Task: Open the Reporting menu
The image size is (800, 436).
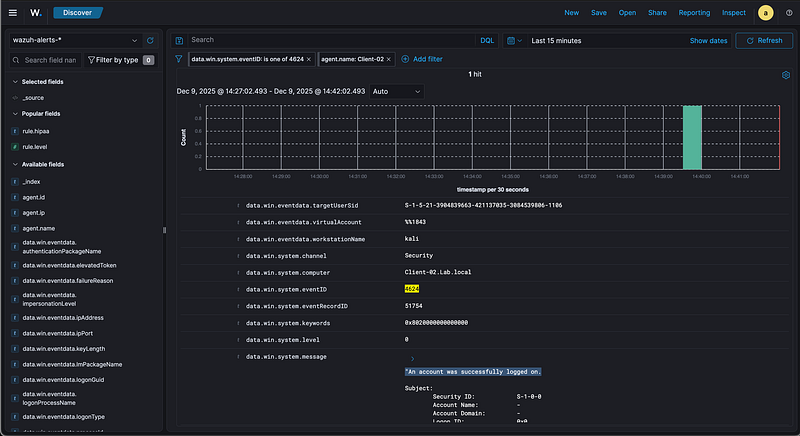Action: (694, 13)
